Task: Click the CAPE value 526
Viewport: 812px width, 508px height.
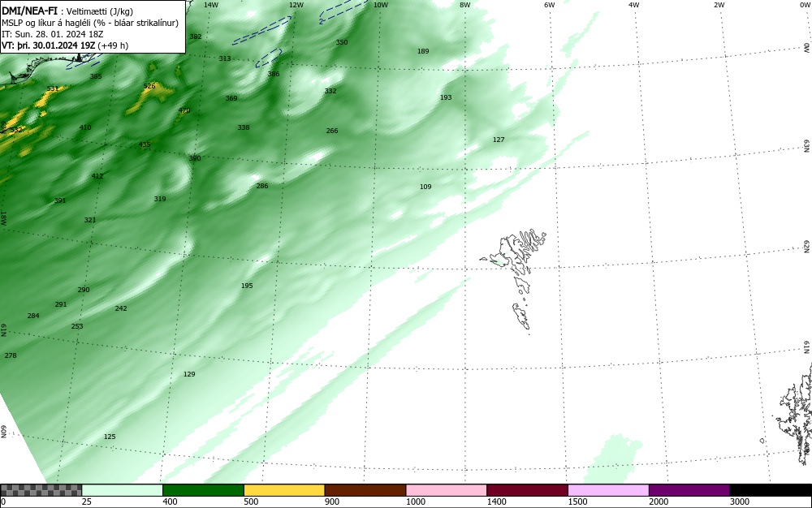Action: click(x=149, y=86)
